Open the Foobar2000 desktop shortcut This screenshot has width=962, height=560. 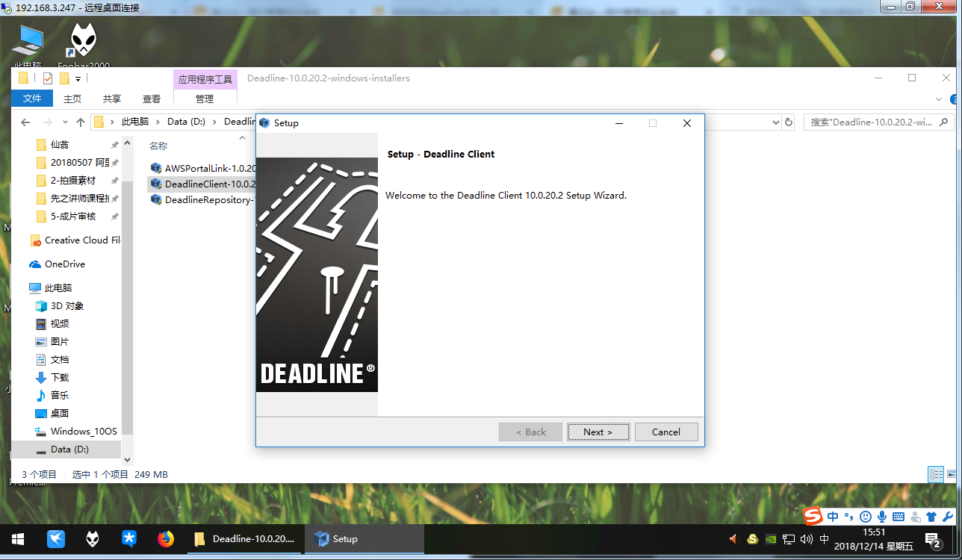click(83, 43)
